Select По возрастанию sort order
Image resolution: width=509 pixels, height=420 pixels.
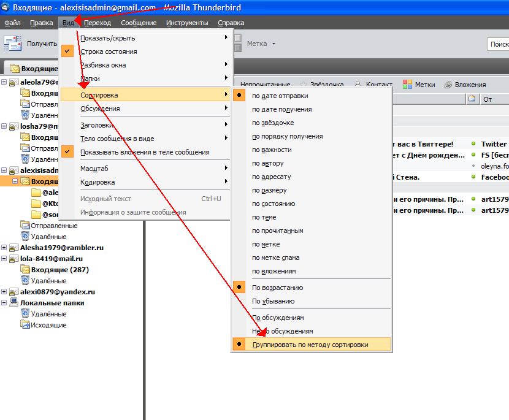pos(312,288)
